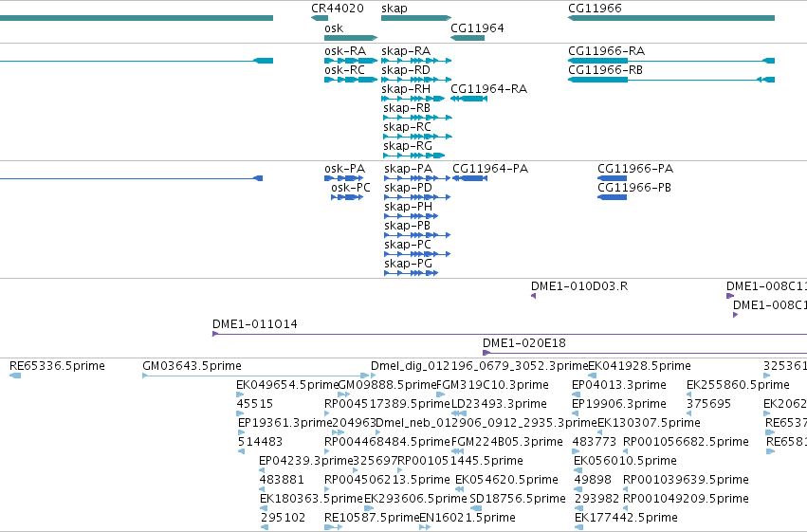The width and height of the screenshot is (807, 532).
Task: Select the EK054620.5prime EST
Action: [460, 489]
